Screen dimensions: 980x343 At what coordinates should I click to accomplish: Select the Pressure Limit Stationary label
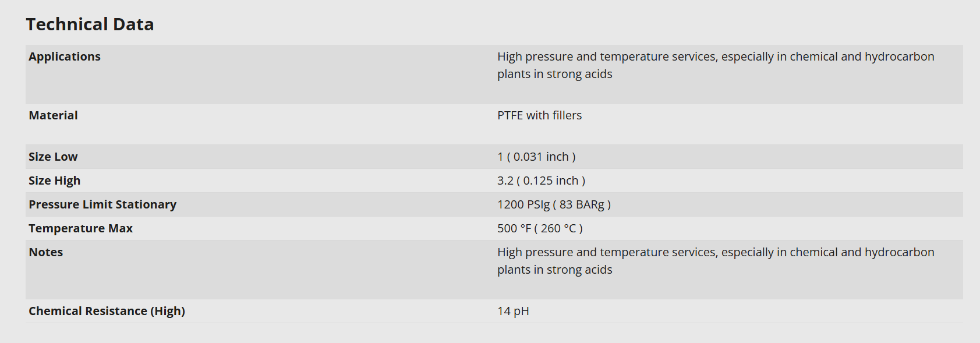click(x=102, y=204)
